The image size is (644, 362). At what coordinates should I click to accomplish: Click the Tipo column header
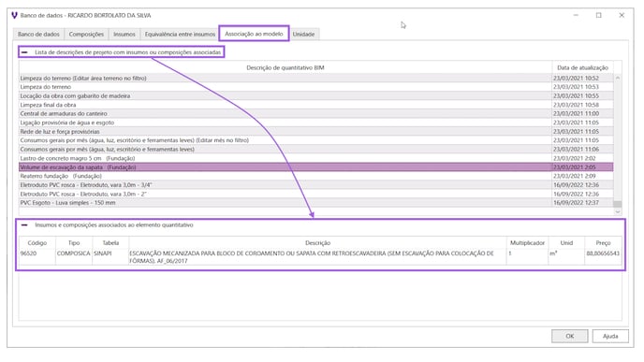point(74,243)
